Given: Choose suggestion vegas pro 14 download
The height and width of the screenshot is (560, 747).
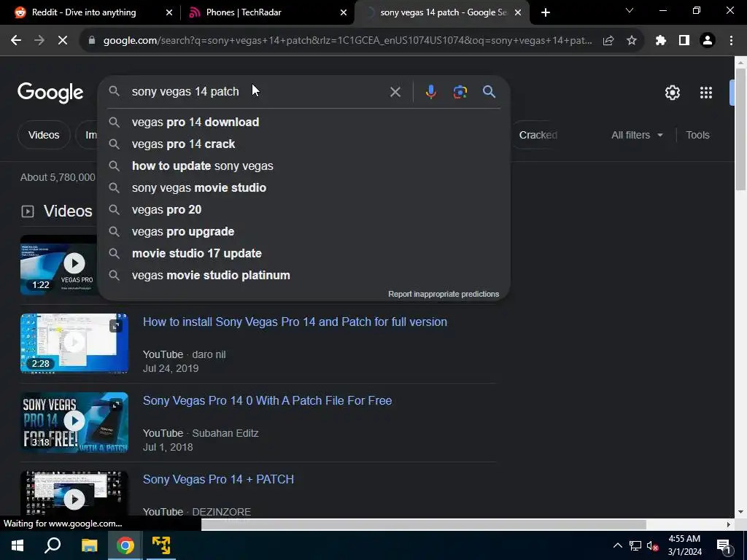Looking at the screenshot, I should point(304,122).
